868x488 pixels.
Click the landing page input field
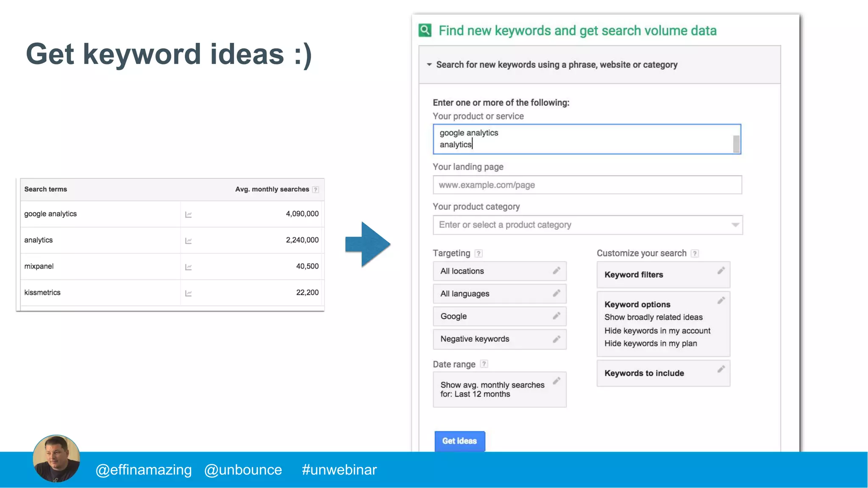click(x=587, y=185)
